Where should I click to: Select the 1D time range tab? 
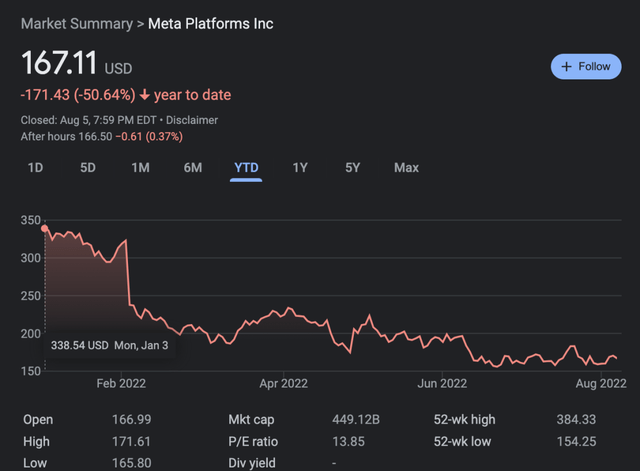pyautogui.click(x=35, y=167)
